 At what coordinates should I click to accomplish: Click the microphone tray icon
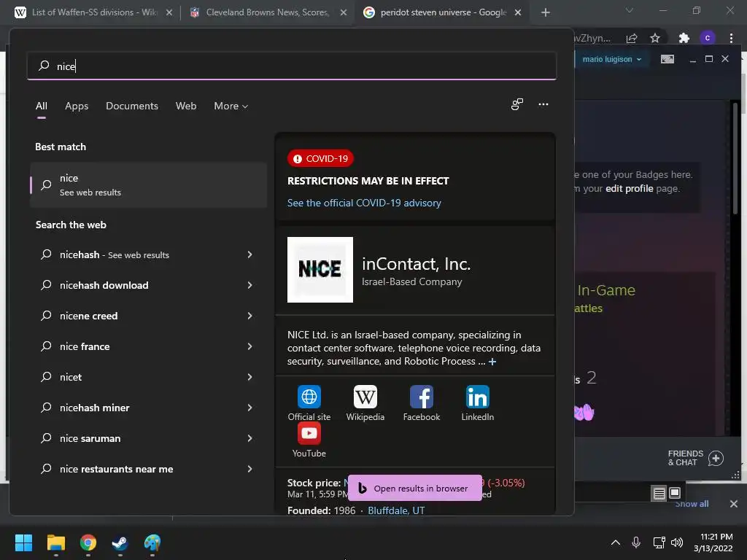(636, 542)
